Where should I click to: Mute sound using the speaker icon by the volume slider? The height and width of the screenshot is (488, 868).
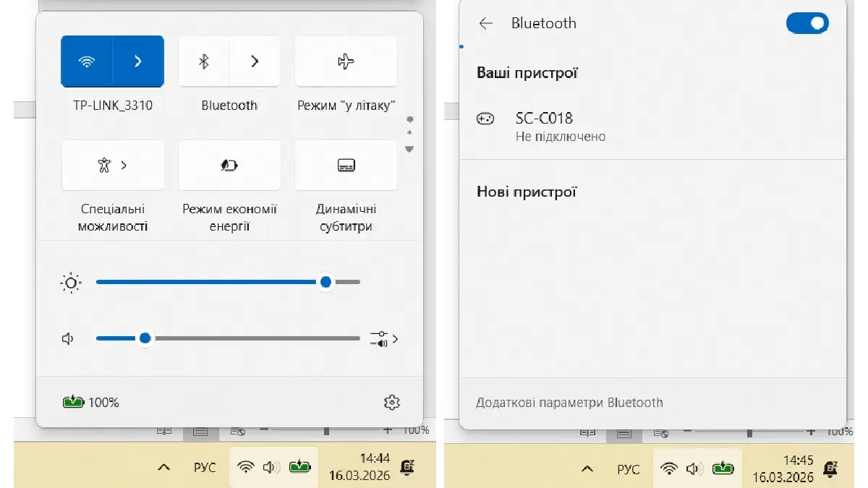point(69,338)
